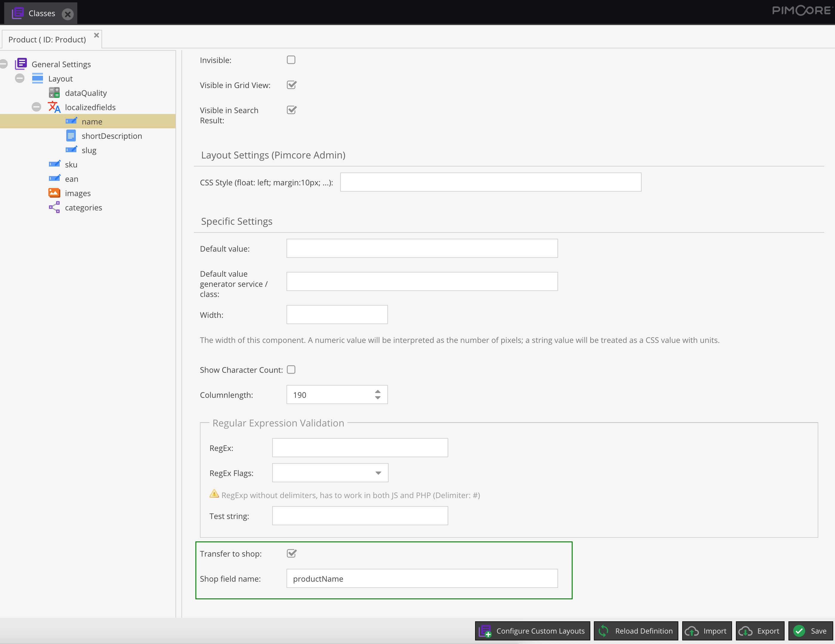Click the sku input field icon
Screen dimensions: 835x644
tap(54, 164)
